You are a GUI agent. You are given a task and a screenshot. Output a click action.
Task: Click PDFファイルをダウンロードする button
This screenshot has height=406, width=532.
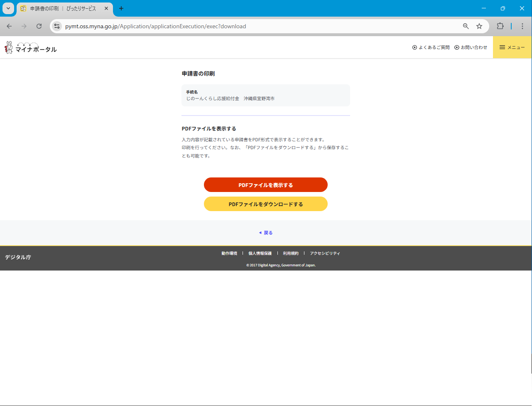pos(265,204)
